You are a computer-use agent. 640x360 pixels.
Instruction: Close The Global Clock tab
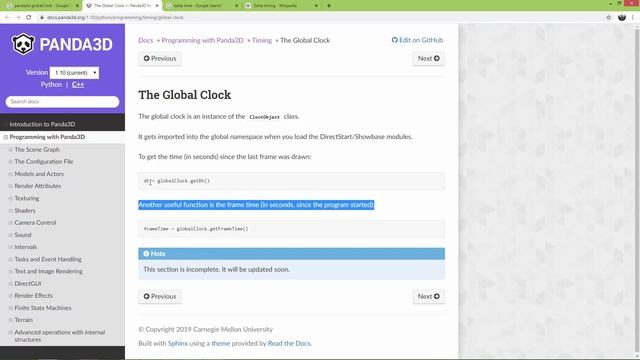click(x=157, y=6)
